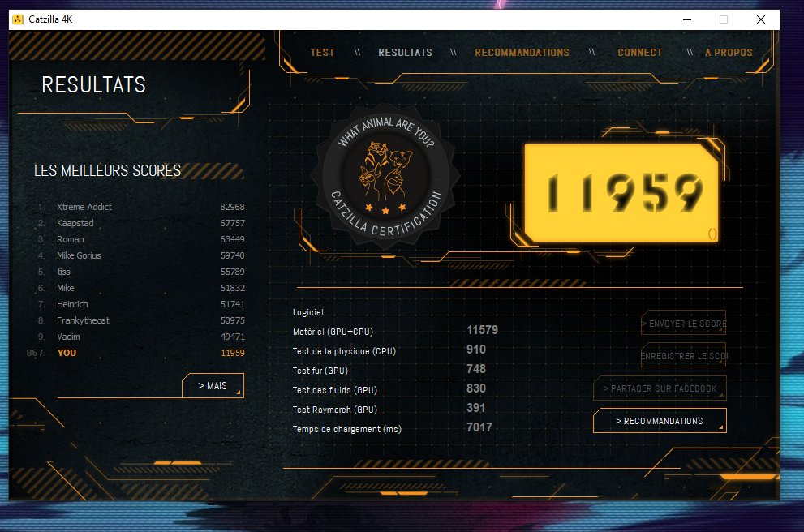Click Test des fluids (GPU) label
This screenshot has height=532, width=804.
tap(335, 390)
